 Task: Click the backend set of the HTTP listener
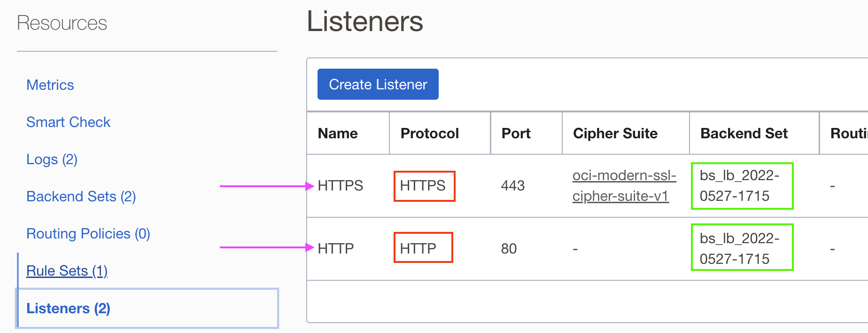coord(739,248)
